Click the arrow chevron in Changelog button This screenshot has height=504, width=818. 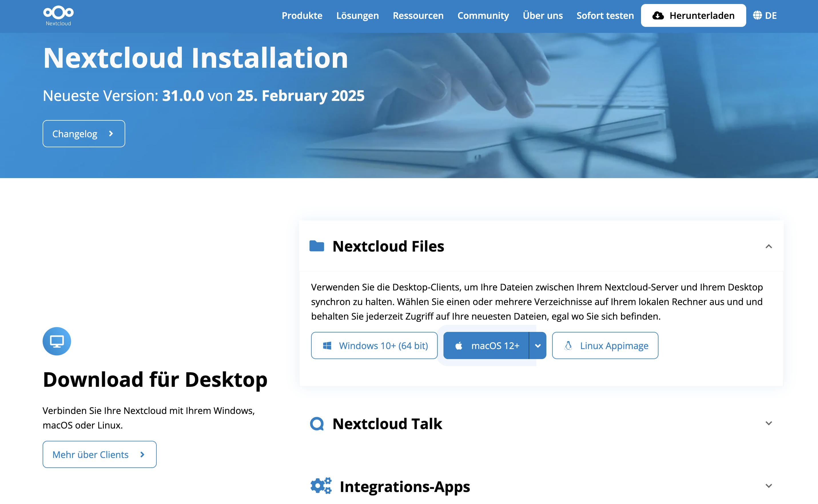tap(111, 134)
